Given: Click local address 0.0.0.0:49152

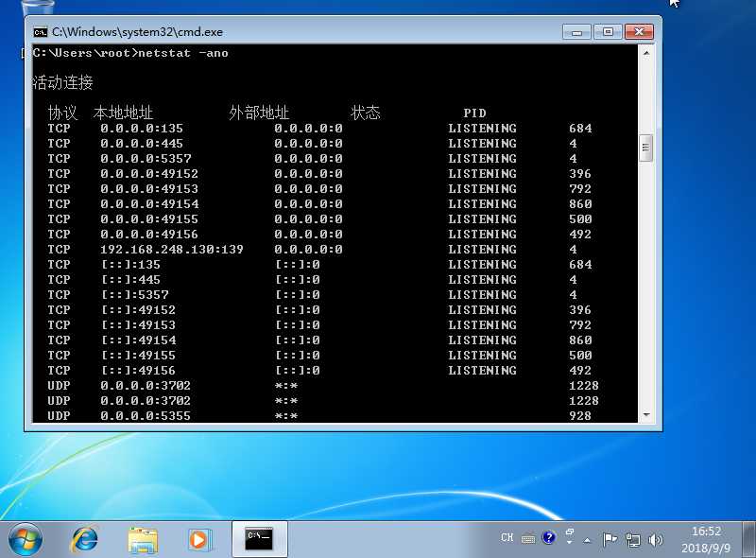Looking at the screenshot, I should tap(149, 174).
